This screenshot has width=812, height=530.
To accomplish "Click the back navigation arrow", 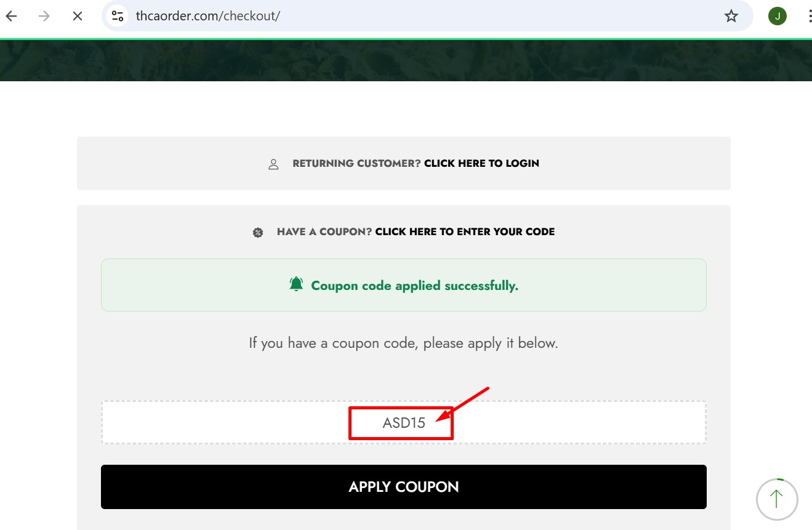I will [10, 16].
